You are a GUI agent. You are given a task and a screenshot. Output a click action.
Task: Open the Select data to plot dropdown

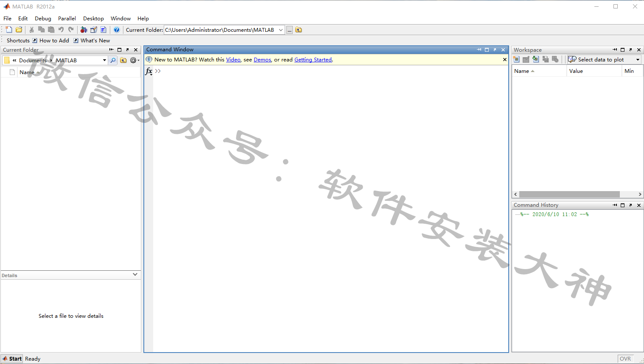pos(638,60)
